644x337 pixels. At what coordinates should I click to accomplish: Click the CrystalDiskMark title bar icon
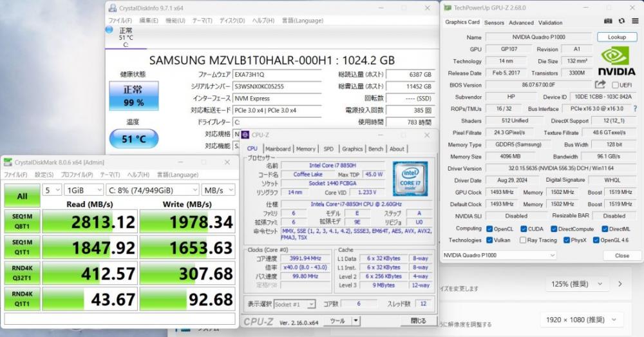[x=8, y=162]
